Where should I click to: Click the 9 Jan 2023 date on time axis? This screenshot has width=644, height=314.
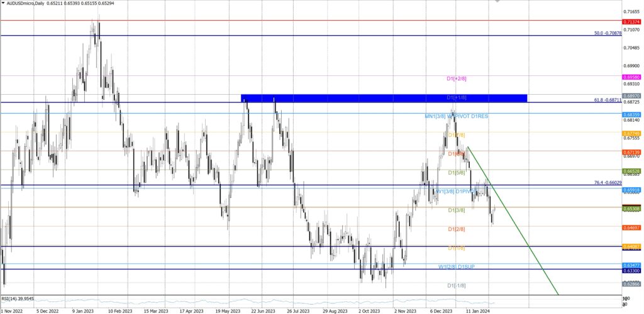(82, 310)
